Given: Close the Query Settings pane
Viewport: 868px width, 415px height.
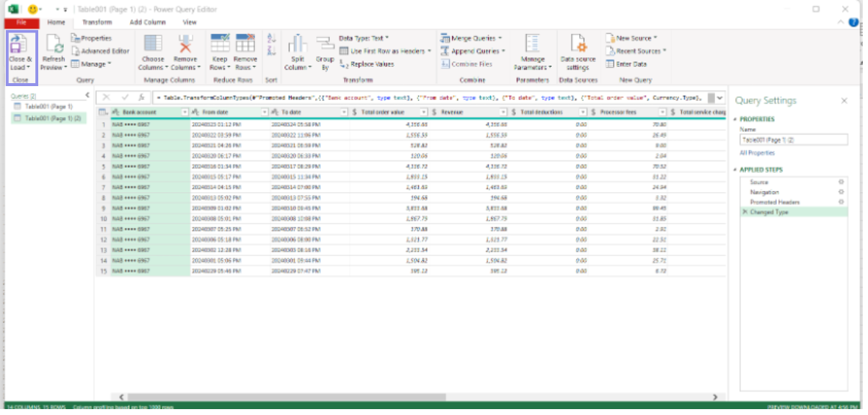Looking at the screenshot, I should pyautogui.click(x=844, y=101).
